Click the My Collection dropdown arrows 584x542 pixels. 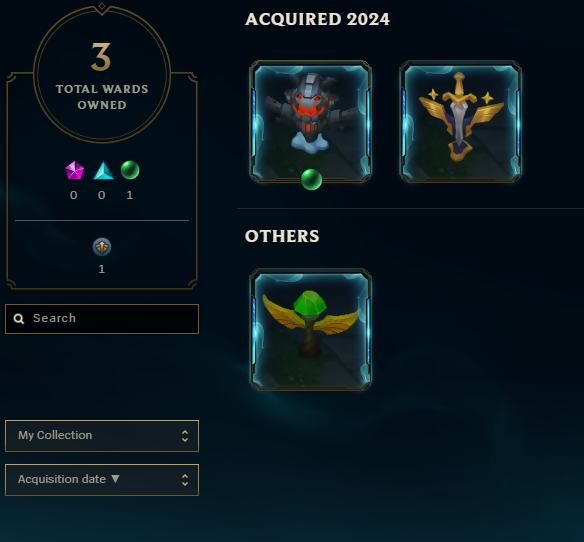click(185, 436)
